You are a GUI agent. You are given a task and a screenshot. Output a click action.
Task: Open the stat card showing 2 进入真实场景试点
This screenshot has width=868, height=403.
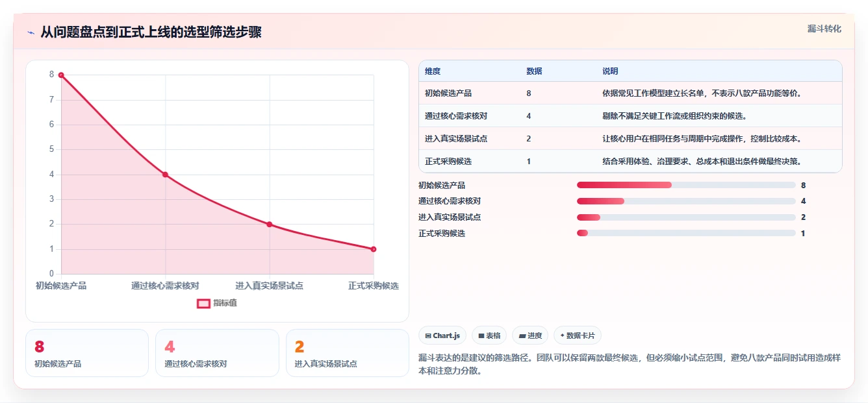click(348, 353)
